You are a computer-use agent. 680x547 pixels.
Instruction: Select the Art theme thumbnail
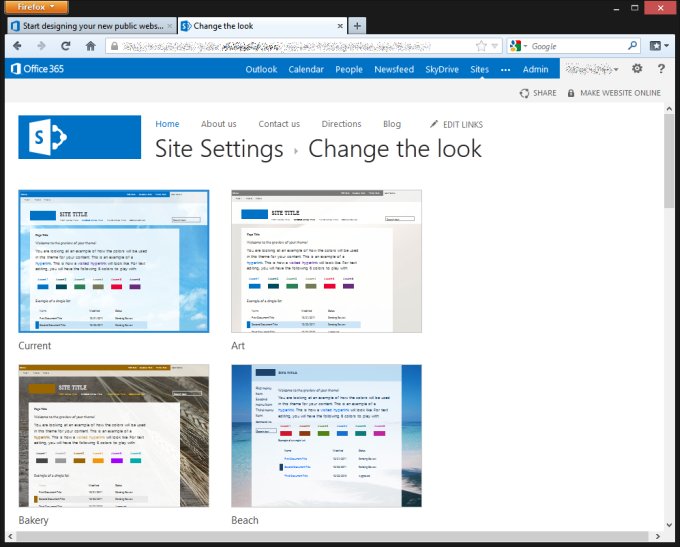pos(326,261)
